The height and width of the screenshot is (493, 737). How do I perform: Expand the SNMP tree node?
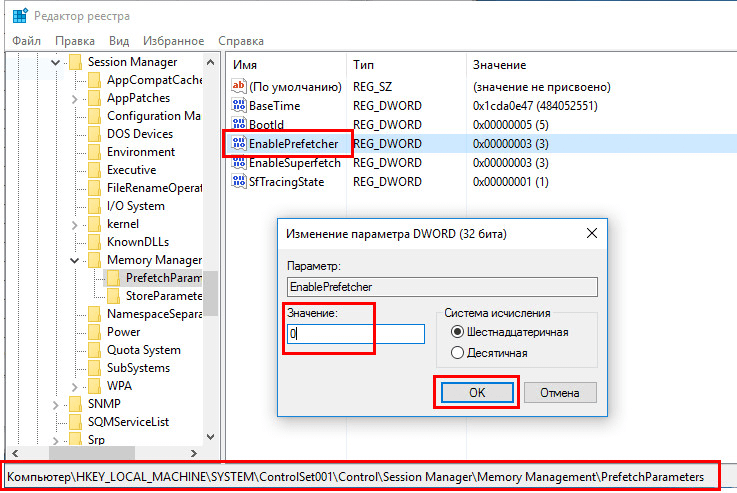pos(55,405)
